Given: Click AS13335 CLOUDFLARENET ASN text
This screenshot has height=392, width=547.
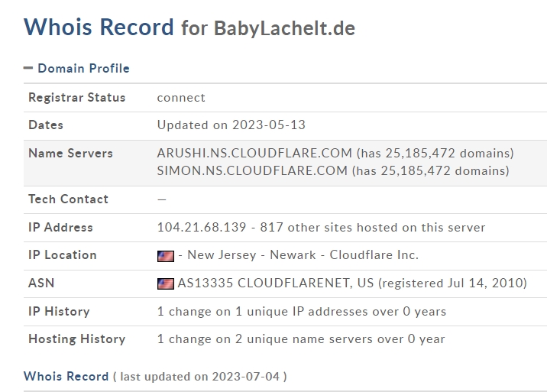Looking at the screenshot, I should (276, 283).
